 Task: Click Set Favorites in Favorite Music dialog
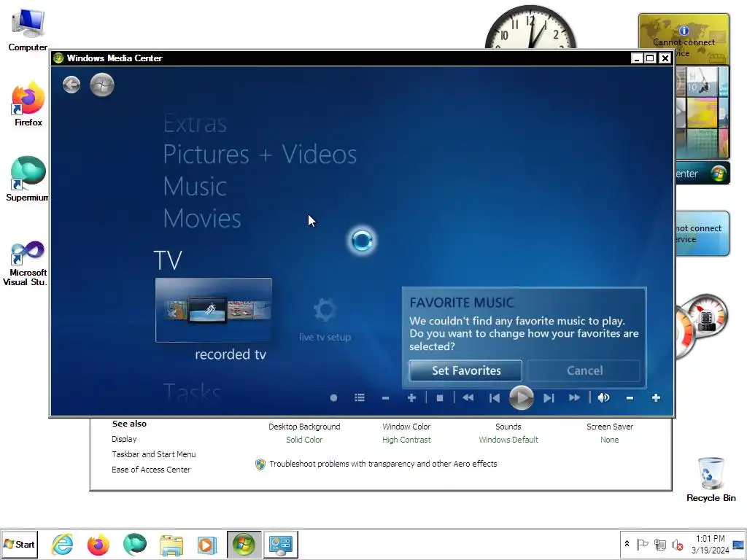click(465, 370)
